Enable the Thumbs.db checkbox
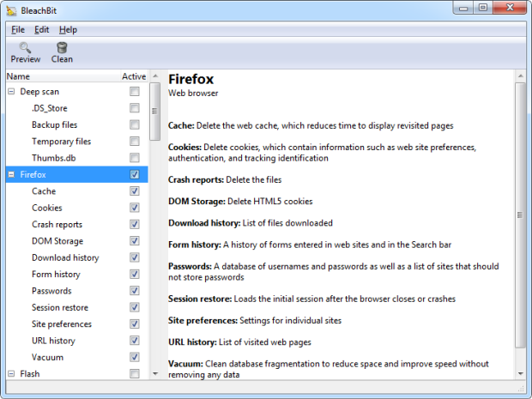Viewport: 532px width, 399px height. pyautogui.click(x=135, y=158)
